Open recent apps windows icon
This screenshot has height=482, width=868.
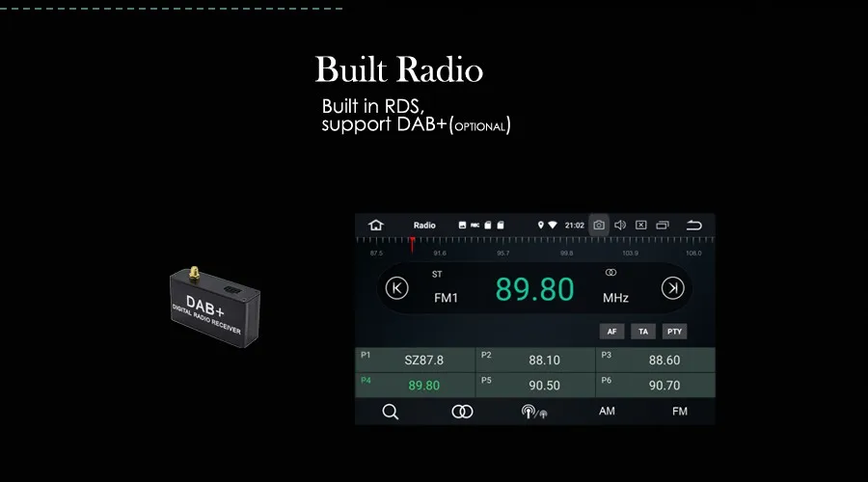click(663, 226)
